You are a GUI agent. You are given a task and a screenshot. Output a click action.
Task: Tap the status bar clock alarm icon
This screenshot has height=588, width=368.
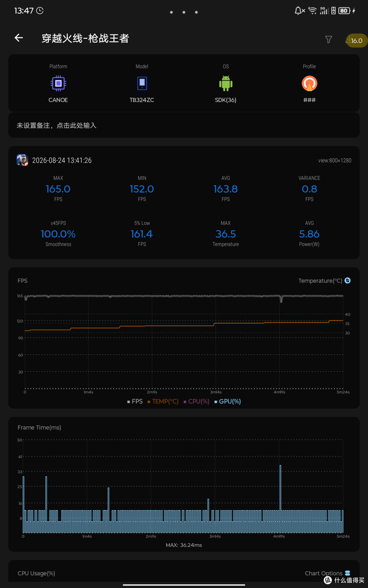40,11
